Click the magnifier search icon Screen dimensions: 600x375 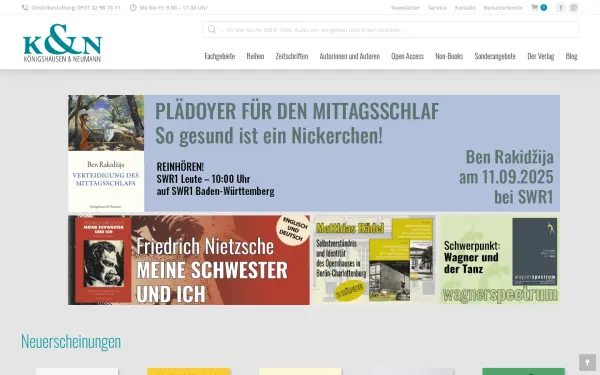coord(212,29)
